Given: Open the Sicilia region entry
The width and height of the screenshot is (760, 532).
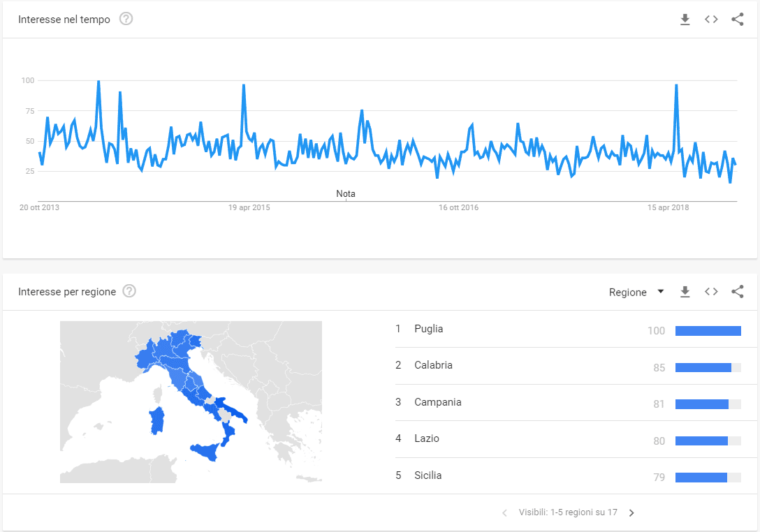Looking at the screenshot, I should (427, 475).
